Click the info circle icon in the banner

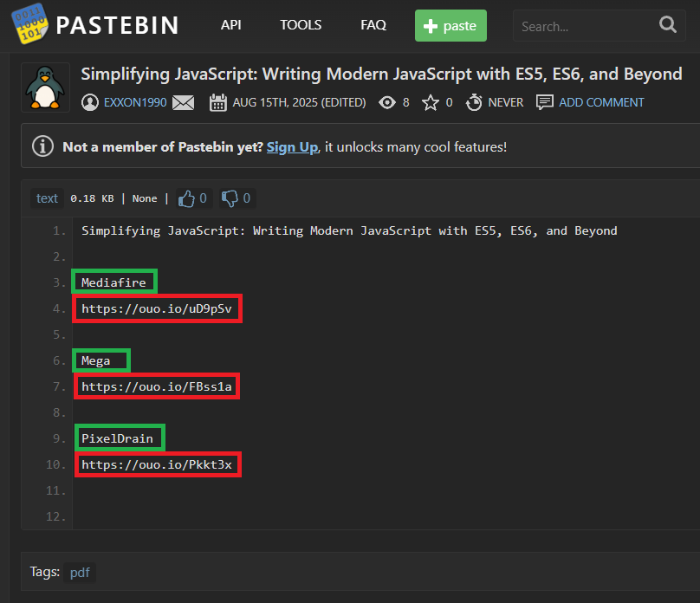click(x=42, y=146)
